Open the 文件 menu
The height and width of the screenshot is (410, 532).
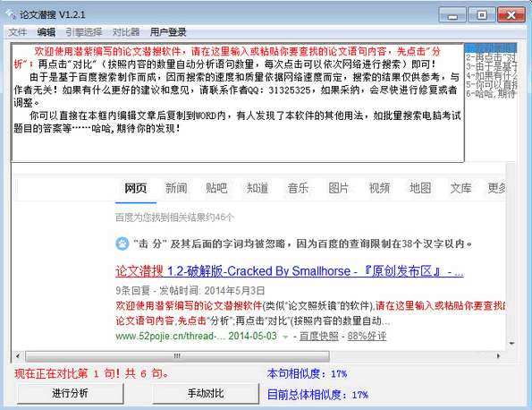18,32
